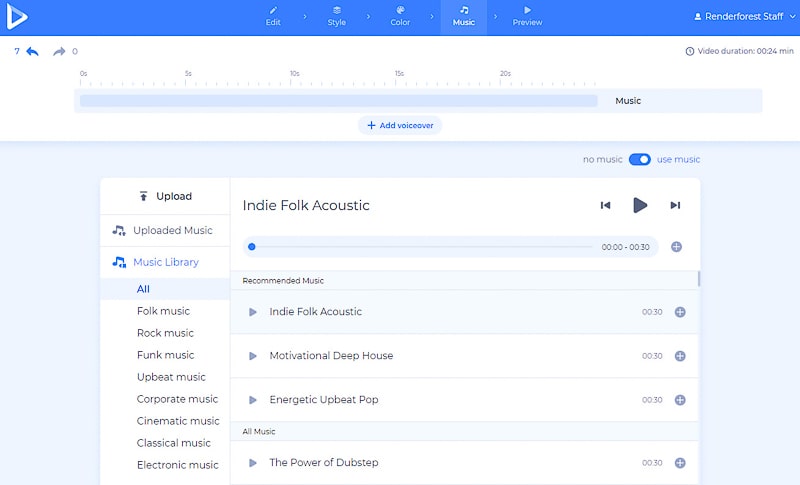The image size is (800, 485).
Task: Add The Power of Dubstep track
Action: click(680, 463)
